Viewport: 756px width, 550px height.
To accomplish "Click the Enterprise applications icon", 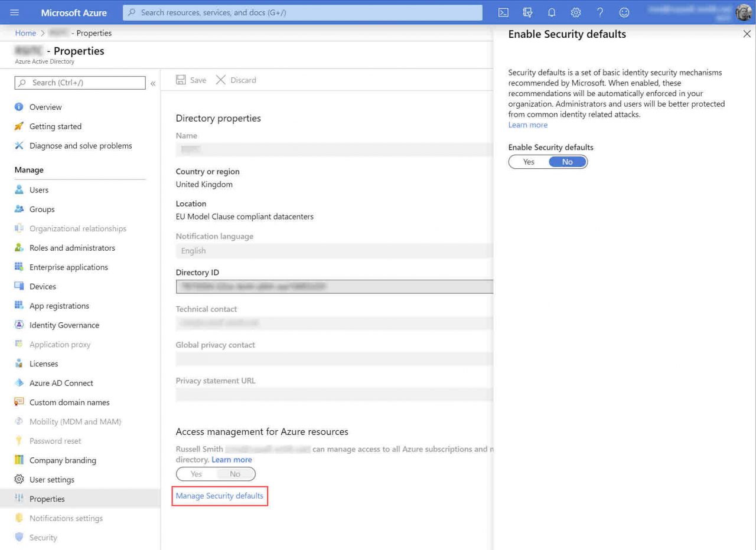I will pyautogui.click(x=19, y=267).
